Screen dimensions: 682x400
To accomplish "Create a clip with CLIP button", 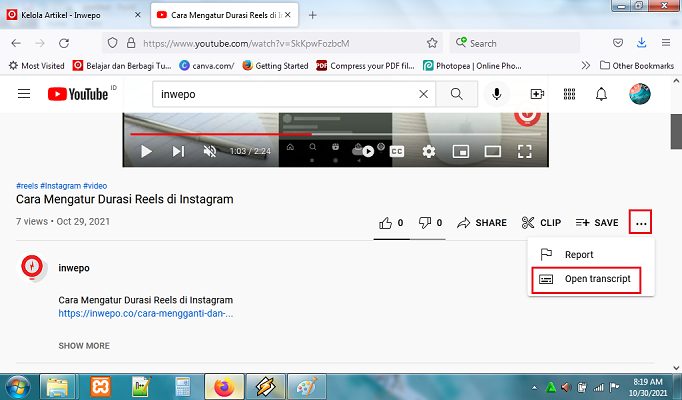I will pos(541,223).
